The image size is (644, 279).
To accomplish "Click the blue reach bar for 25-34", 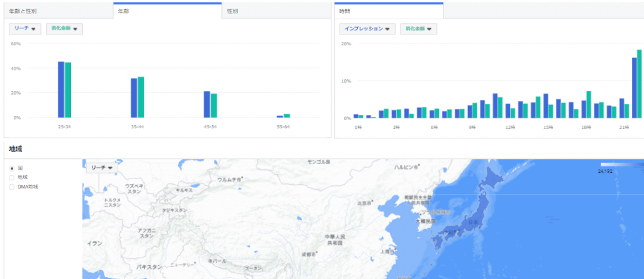I will (61, 89).
